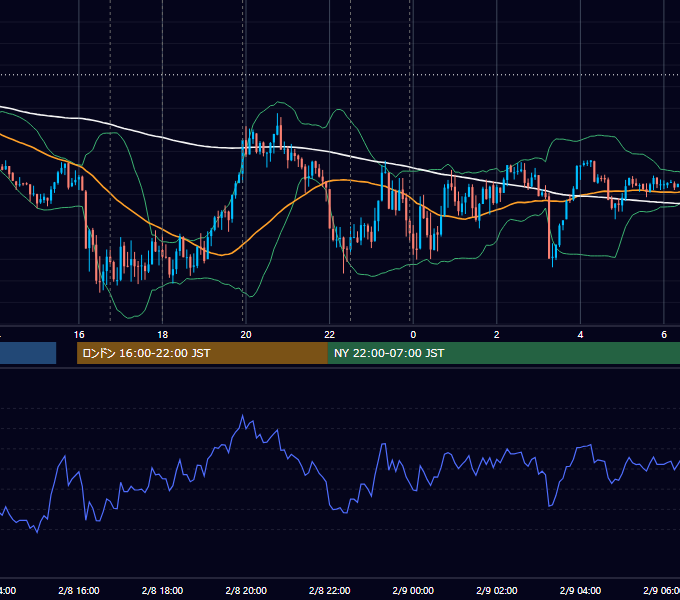Click the candlestick high just before 21:00
This screenshot has width=680, height=600.
[278, 116]
